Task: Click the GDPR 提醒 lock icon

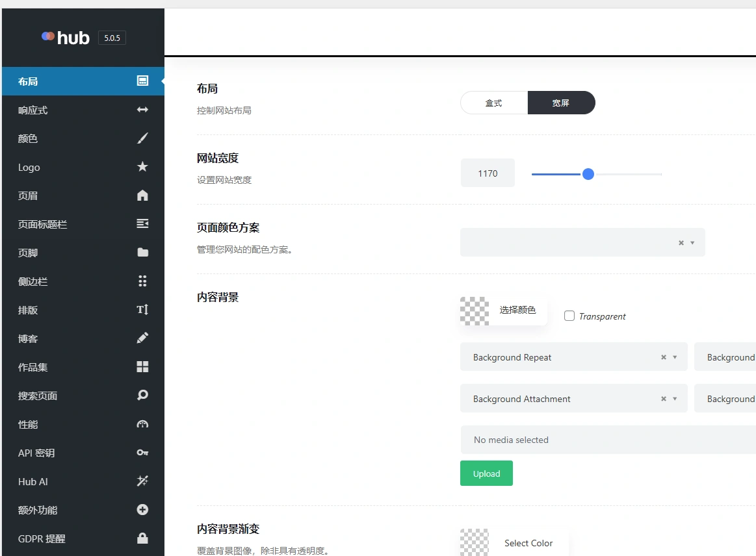Action: tap(142, 538)
